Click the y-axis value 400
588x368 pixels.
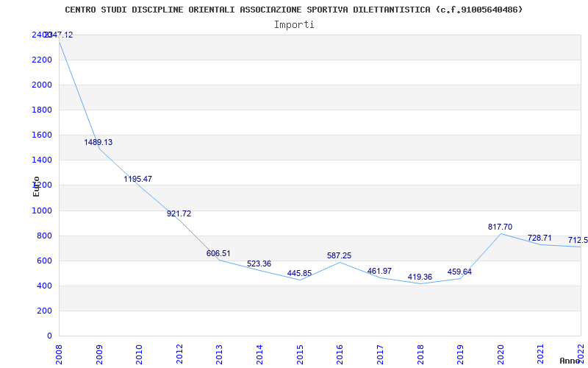coord(44,286)
